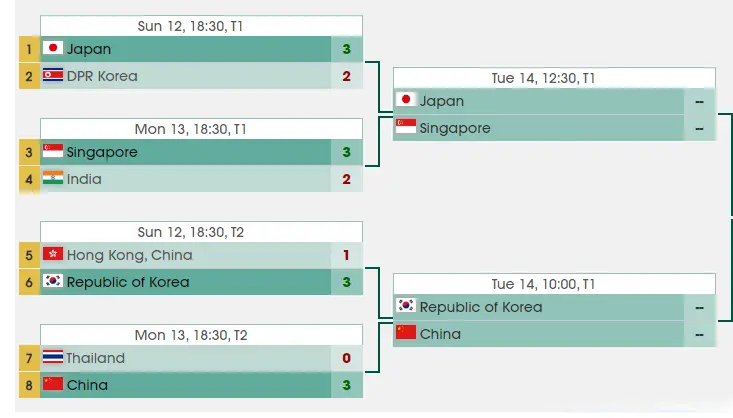The width and height of the screenshot is (733, 418).
Task: Select the Tue 14, 10:00, T1 match header
Action: coord(555,284)
